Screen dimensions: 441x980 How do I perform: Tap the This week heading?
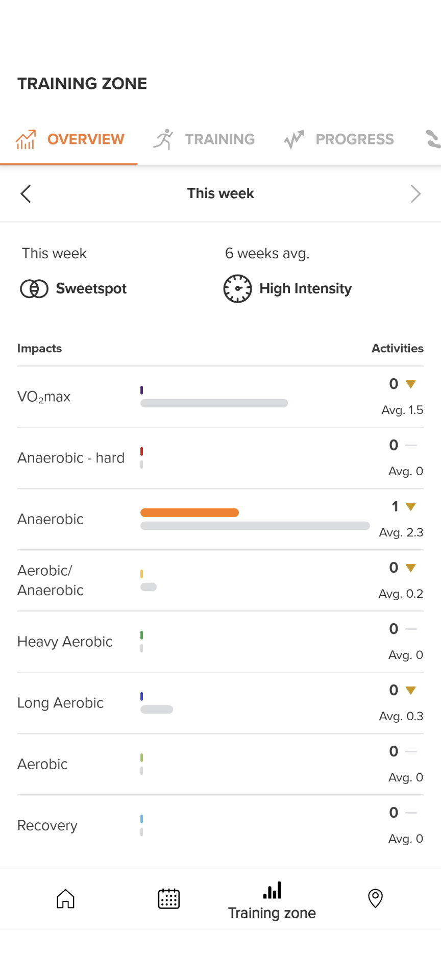(x=220, y=193)
